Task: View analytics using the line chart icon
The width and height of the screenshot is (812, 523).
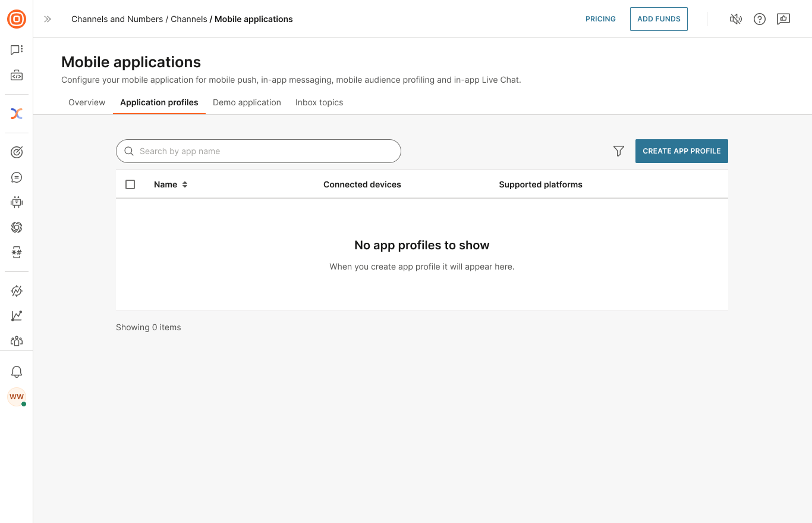Action: (17, 316)
